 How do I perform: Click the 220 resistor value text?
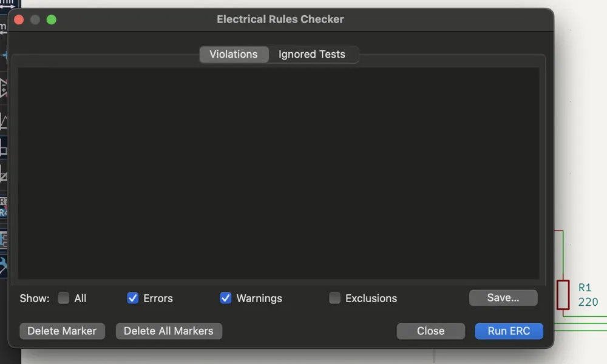pyautogui.click(x=588, y=302)
